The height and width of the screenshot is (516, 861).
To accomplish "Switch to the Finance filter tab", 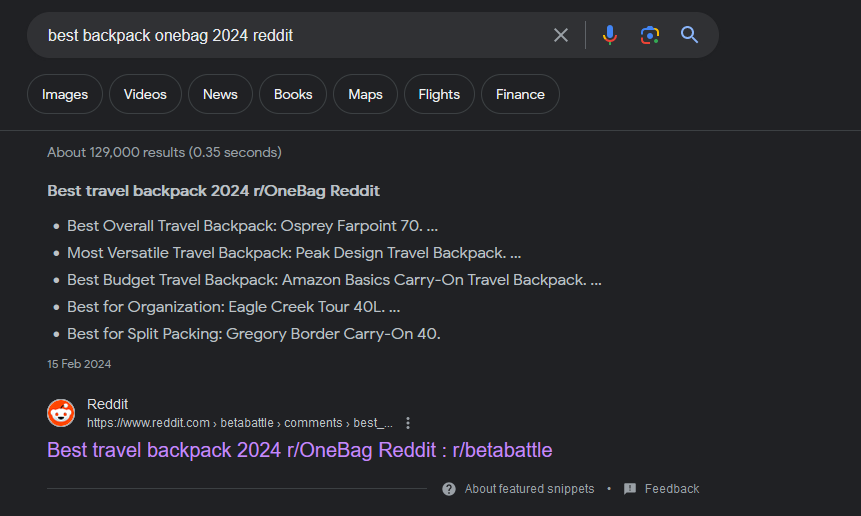I will [x=520, y=94].
